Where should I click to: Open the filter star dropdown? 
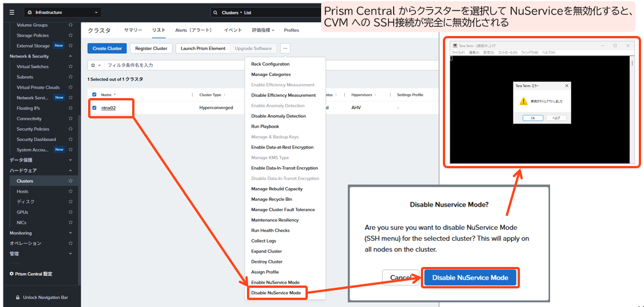point(96,66)
